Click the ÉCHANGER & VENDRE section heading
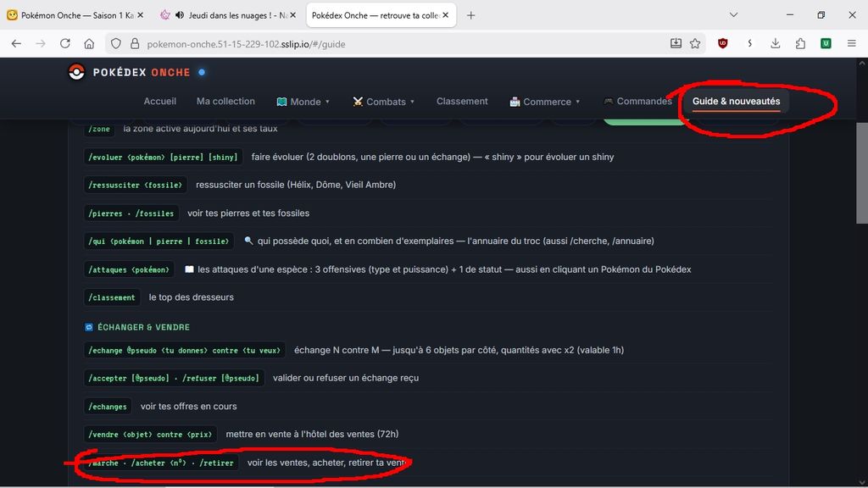Image resolution: width=868 pixels, height=488 pixels. pyautogui.click(x=143, y=327)
